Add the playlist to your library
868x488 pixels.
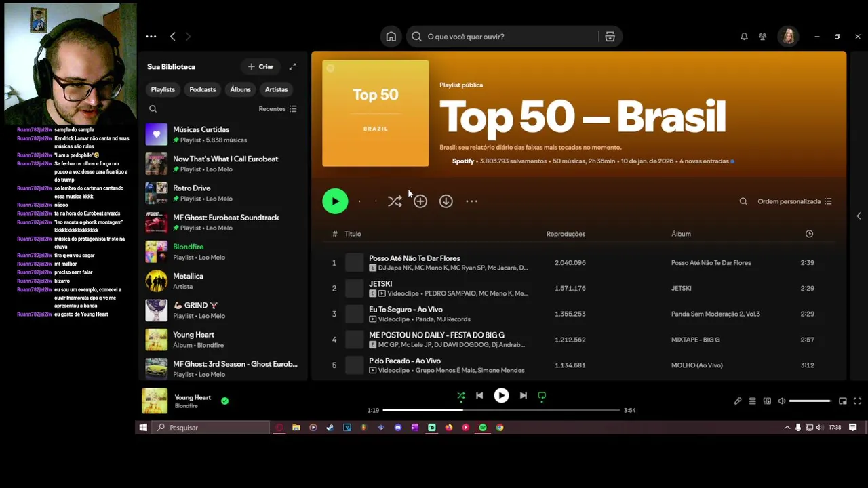pyautogui.click(x=420, y=201)
